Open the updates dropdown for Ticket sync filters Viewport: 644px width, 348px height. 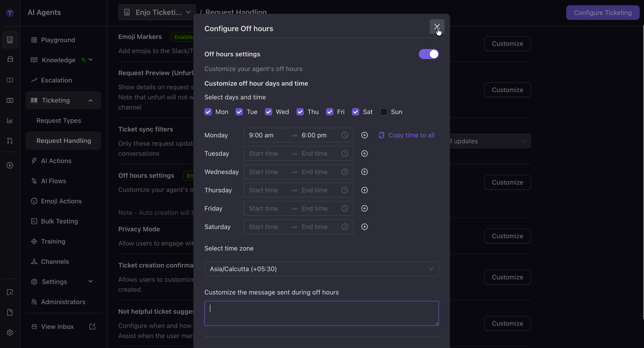(490, 141)
